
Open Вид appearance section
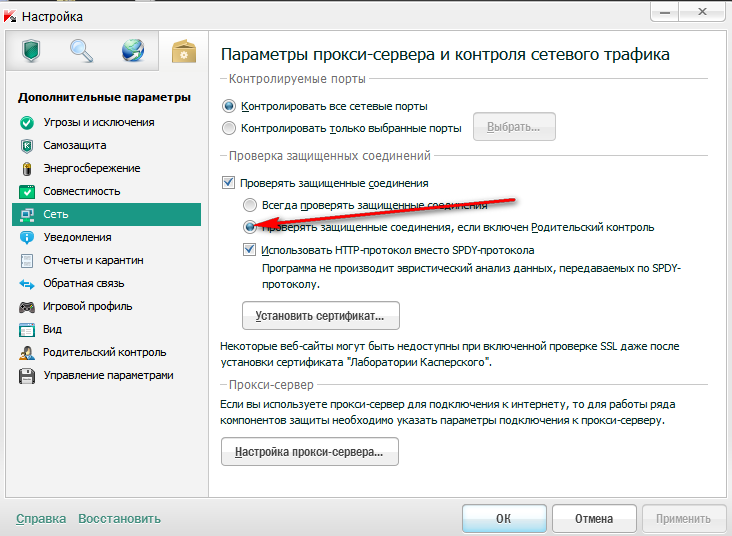[52, 329]
